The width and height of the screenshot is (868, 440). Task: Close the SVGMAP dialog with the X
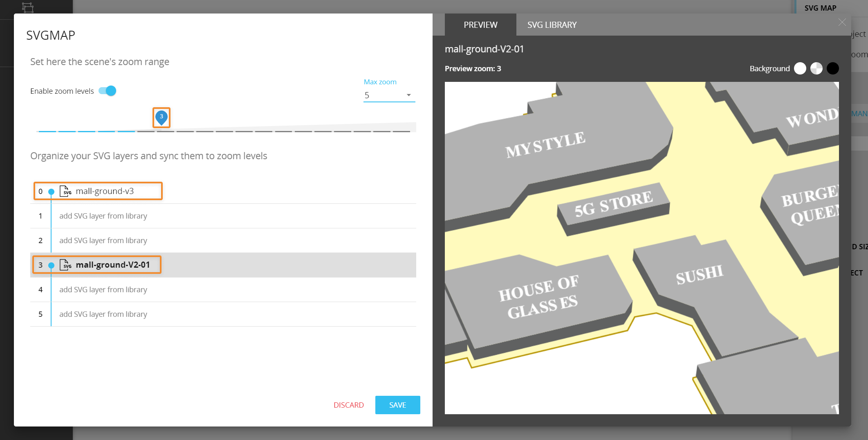[842, 22]
